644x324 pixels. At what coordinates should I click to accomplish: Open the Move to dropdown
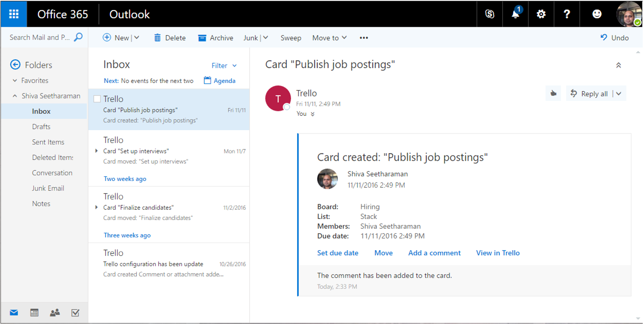(329, 38)
